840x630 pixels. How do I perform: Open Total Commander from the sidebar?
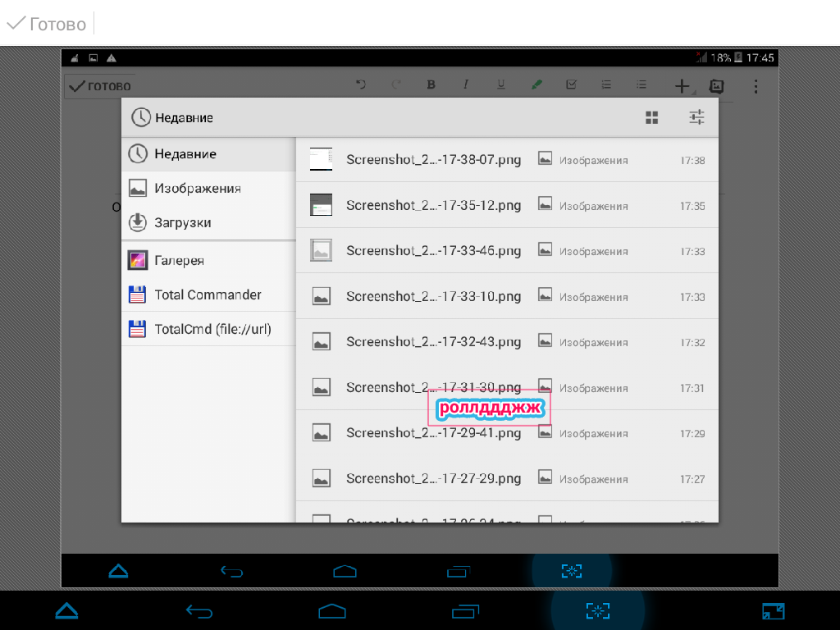click(x=208, y=294)
